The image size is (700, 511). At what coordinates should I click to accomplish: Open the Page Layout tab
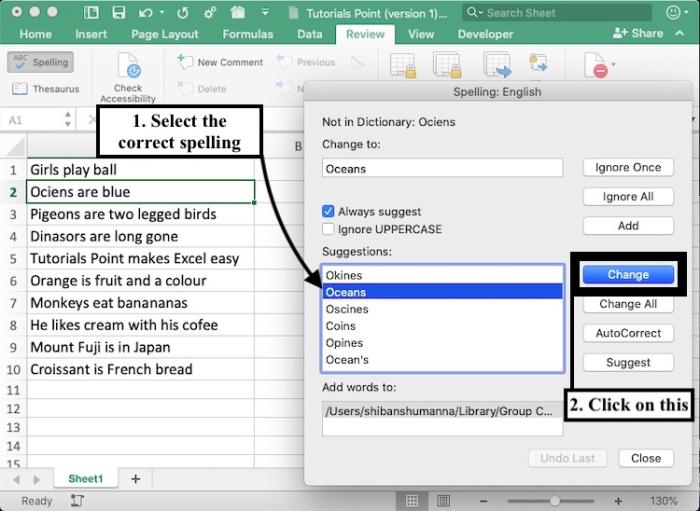[x=165, y=34]
